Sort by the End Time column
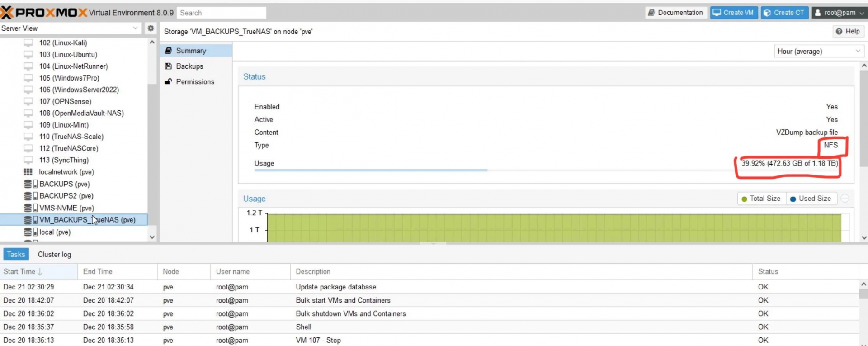The height and width of the screenshot is (346, 868). coord(117,271)
